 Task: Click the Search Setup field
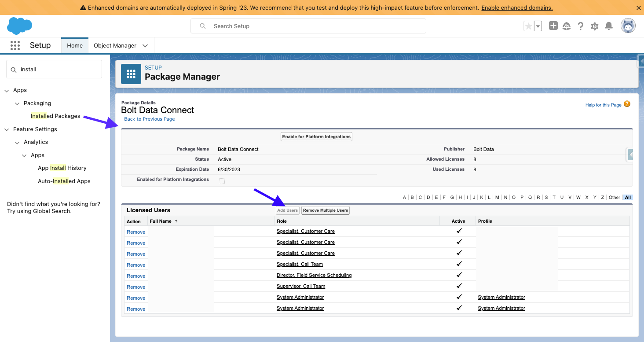(x=308, y=26)
